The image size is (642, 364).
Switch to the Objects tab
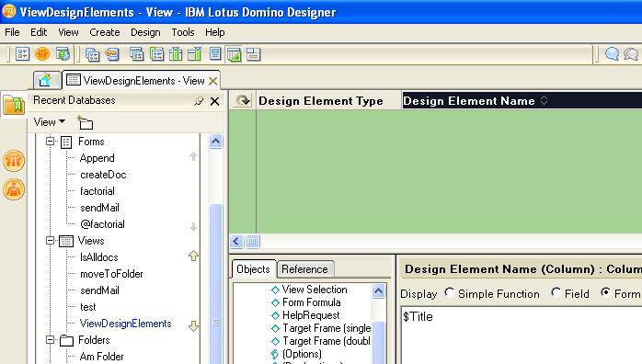[254, 269]
